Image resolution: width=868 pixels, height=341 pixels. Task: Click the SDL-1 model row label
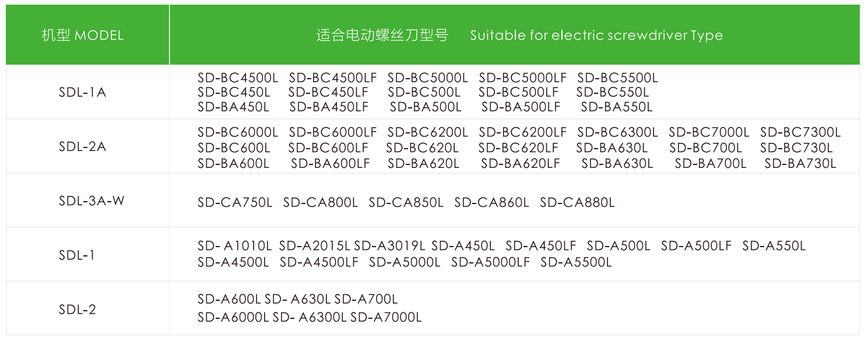tap(77, 255)
